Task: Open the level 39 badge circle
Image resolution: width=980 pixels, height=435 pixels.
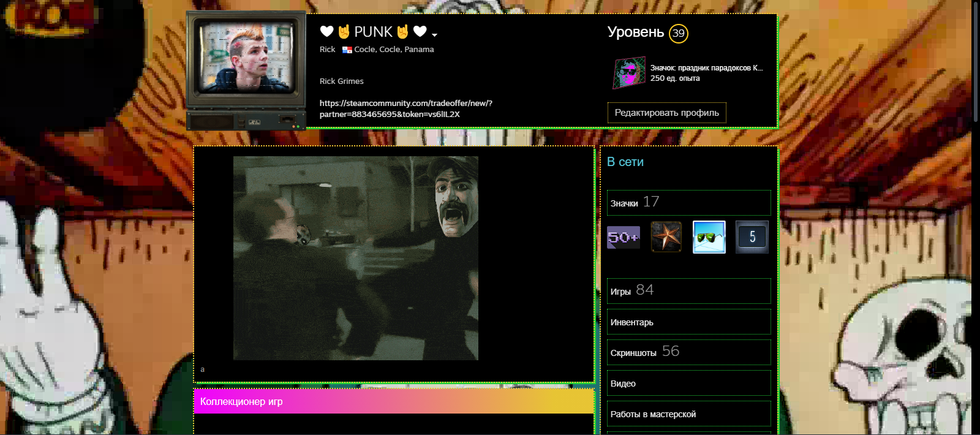Action: [678, 34]
